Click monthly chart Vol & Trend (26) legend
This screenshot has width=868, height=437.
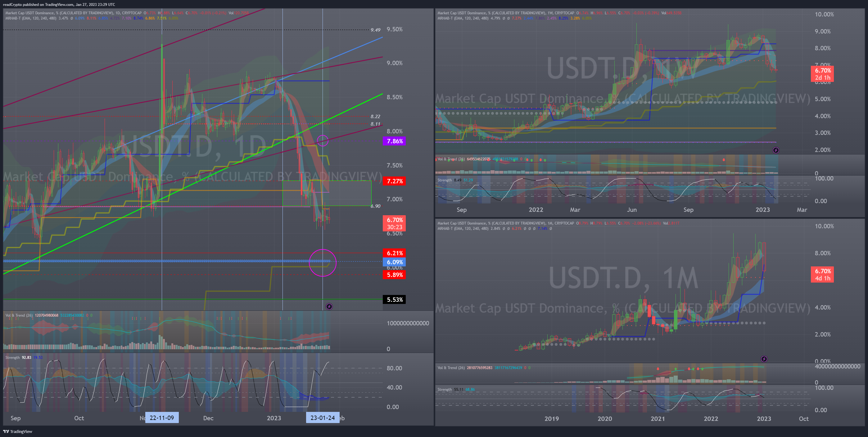[x=451, y=368]
